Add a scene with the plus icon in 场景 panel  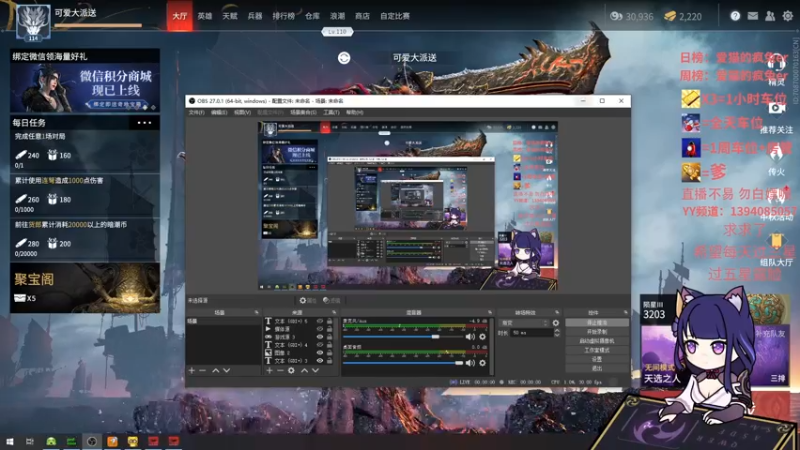point(192,370)
